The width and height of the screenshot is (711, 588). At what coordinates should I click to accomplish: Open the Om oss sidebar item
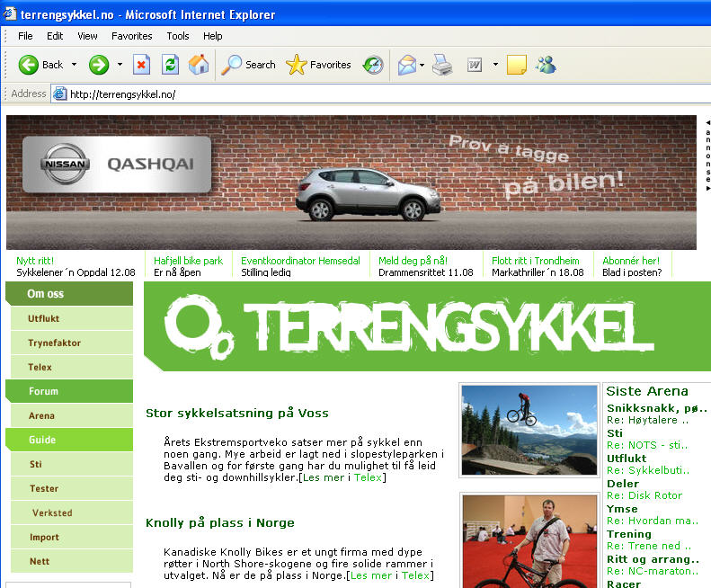coord(69,293)
